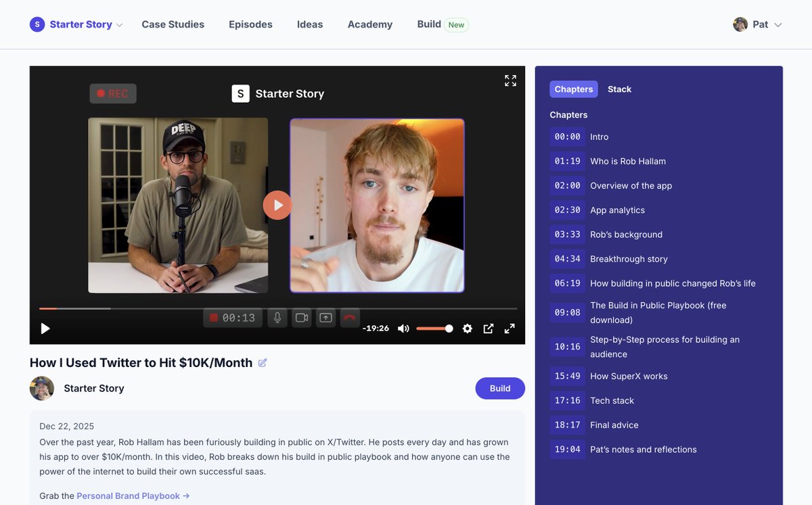Open the video player settings gear

point(468,328)
